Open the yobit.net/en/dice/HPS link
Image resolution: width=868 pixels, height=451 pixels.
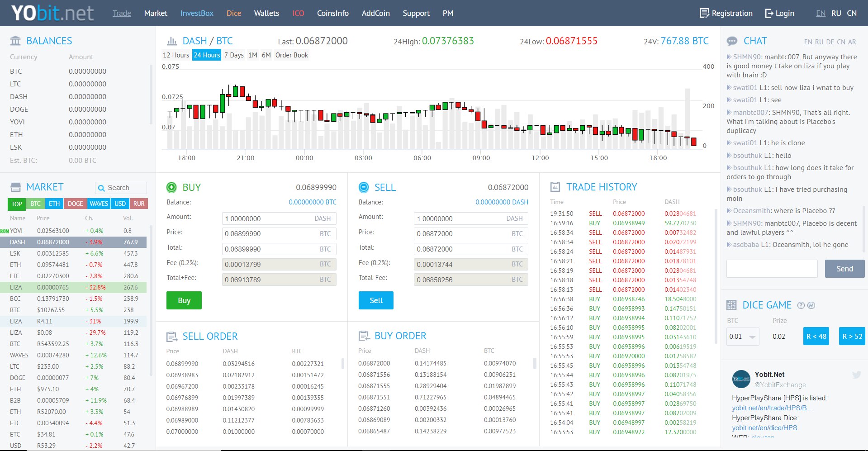click(x=764, y=428)
